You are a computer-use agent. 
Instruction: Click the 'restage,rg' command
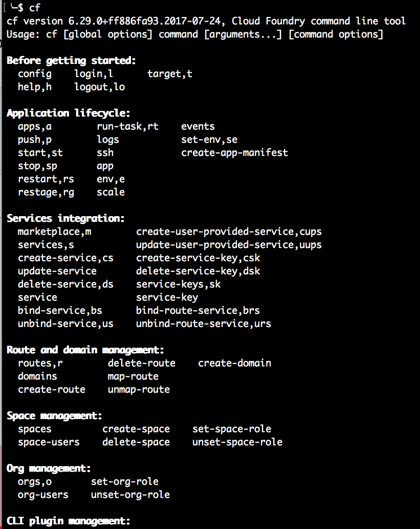click(46, 192)
